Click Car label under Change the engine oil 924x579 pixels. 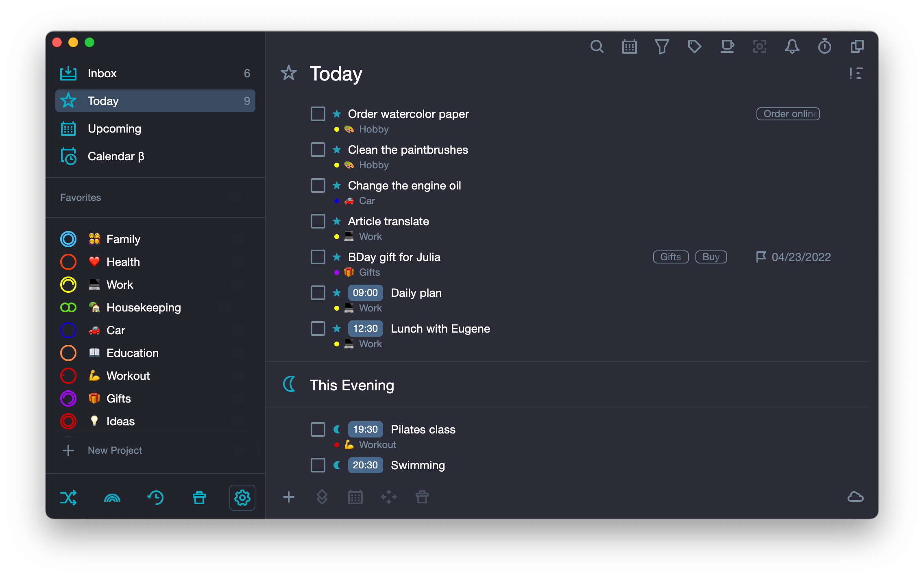[x=367, y=201]
